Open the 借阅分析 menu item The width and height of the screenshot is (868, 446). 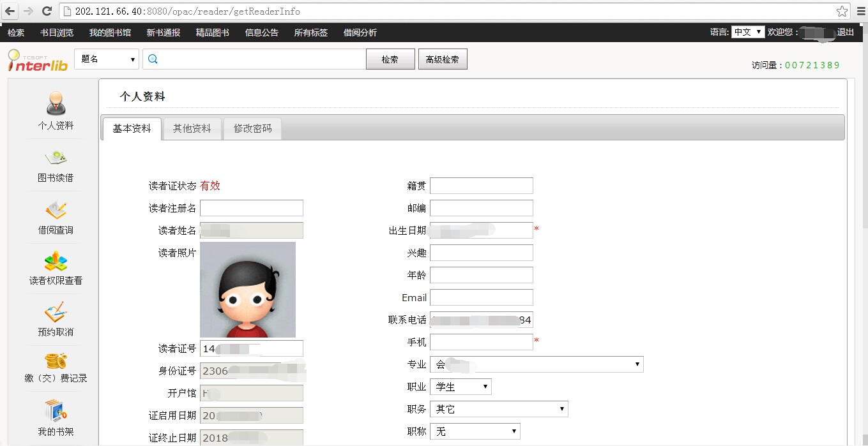pyautogui.click(x=360, y=33)
